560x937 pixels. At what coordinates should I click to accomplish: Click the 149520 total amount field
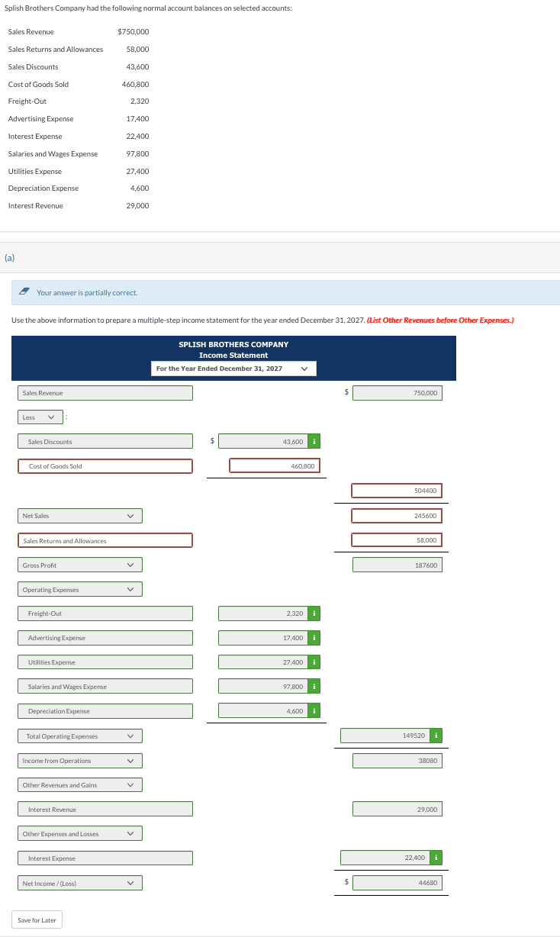click(x=385, y=736)
